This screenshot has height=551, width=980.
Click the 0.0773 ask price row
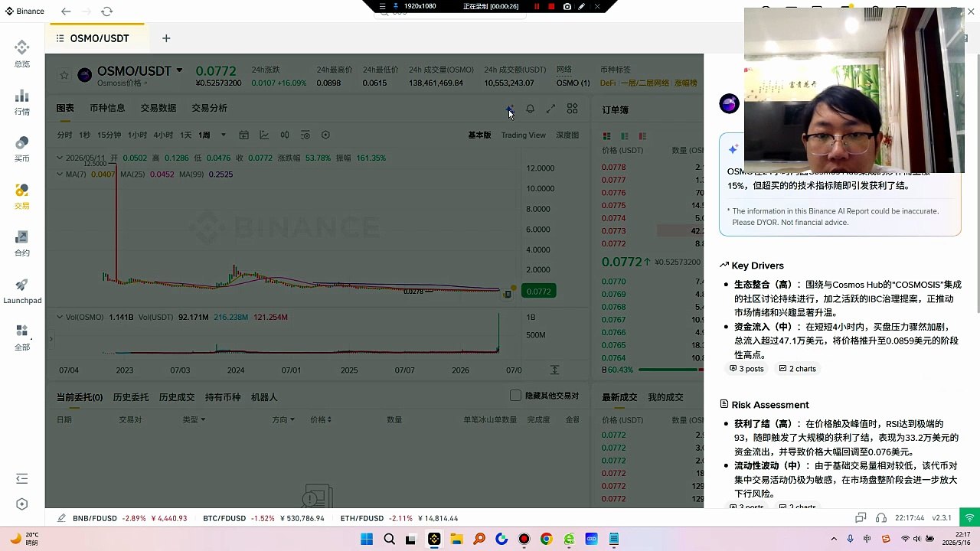[652, 230]
